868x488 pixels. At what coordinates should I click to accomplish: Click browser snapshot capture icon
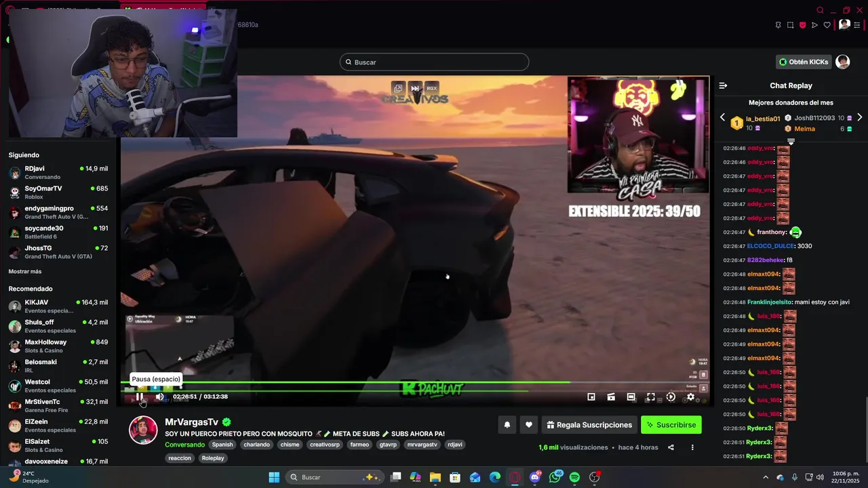[x=790, y=25]
